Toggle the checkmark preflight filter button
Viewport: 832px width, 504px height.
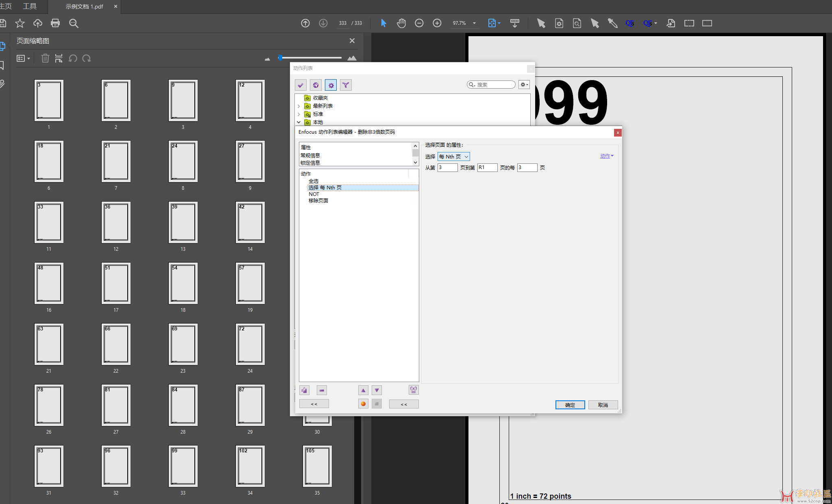[x=301, y=85]
